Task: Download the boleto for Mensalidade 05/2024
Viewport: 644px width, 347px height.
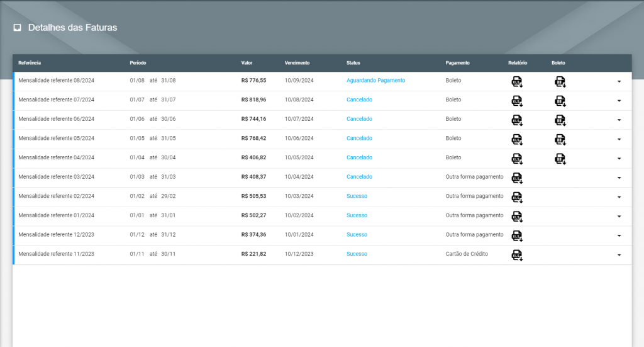Action: coord(560,140)
